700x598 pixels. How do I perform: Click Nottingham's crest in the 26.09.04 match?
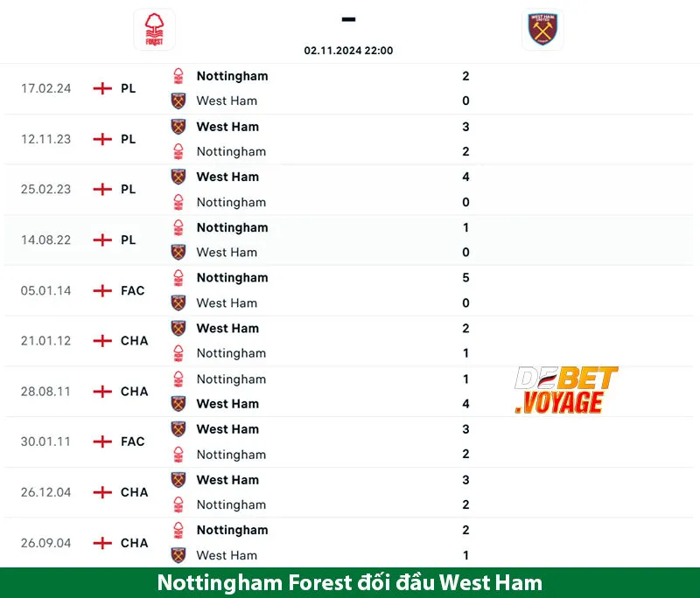(178, 530)
